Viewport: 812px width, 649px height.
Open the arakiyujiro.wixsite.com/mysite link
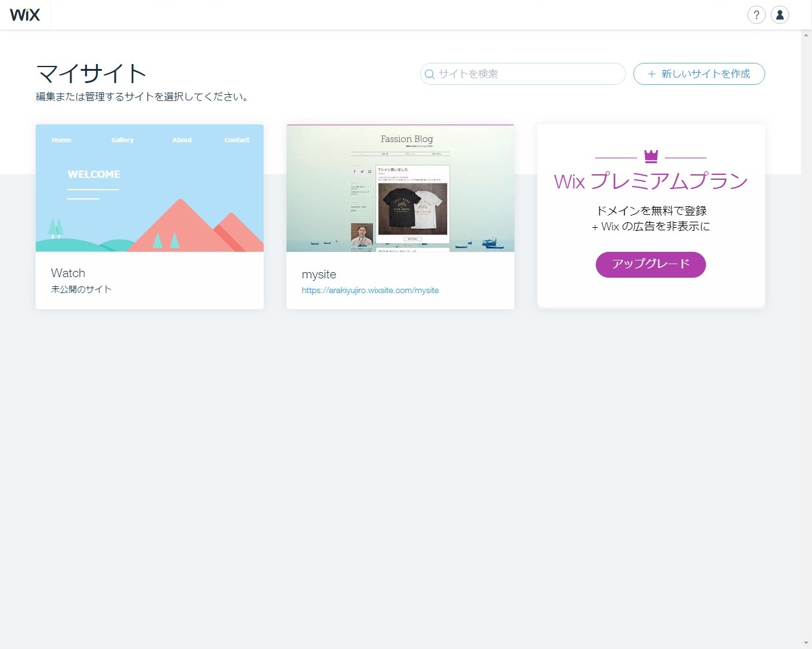370,290
